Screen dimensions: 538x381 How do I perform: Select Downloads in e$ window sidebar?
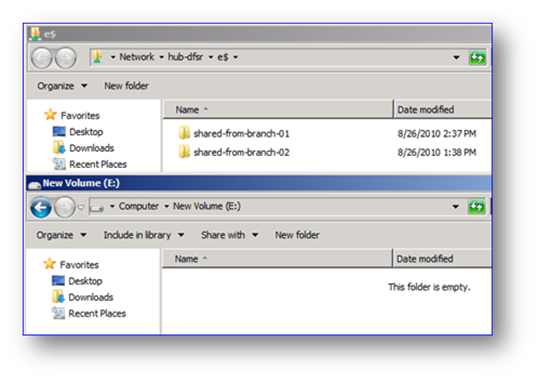92,148
